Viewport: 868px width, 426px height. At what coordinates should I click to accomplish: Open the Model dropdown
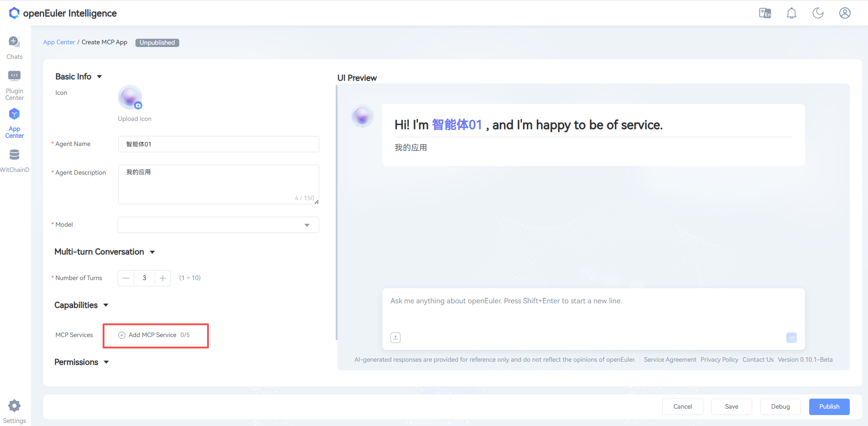click(x=218, y=225)
